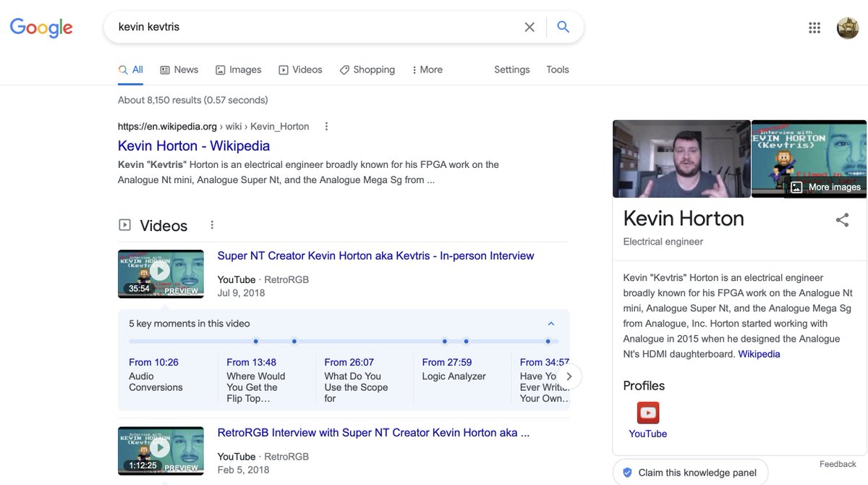The width and height of the screenshot is (868, 485).
Task: Click More images in knowledge panel
Action: coord(826,187)
